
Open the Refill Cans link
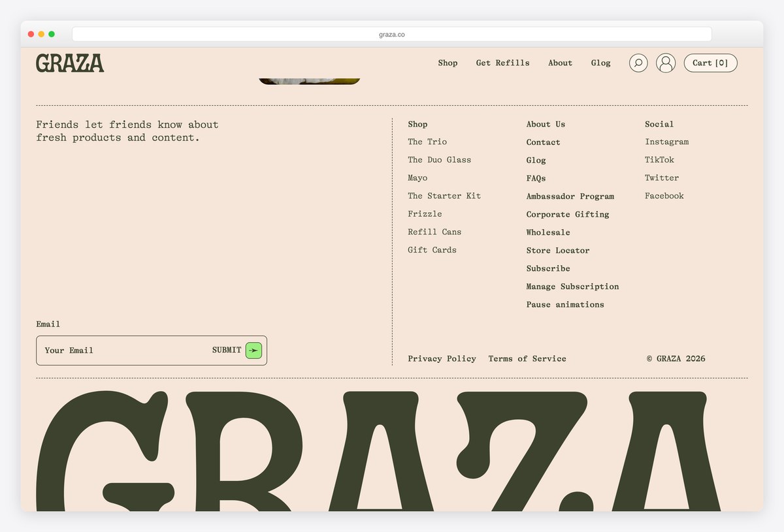pyautogui.click(x=434, y=232)
